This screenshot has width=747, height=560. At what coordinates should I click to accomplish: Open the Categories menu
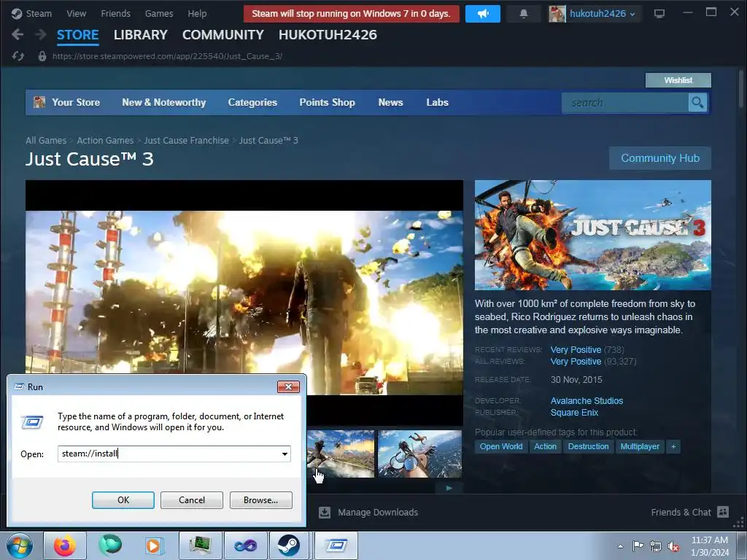pos(252,102)
